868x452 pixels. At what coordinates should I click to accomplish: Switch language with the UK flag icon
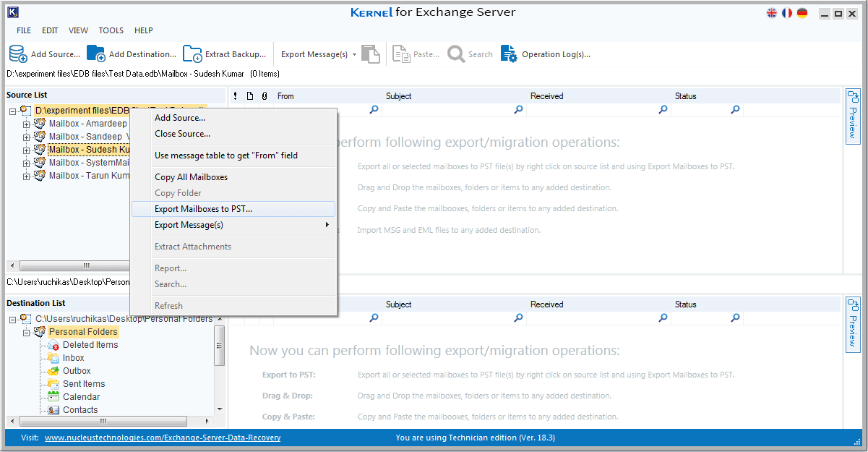(x=772, y=13)
